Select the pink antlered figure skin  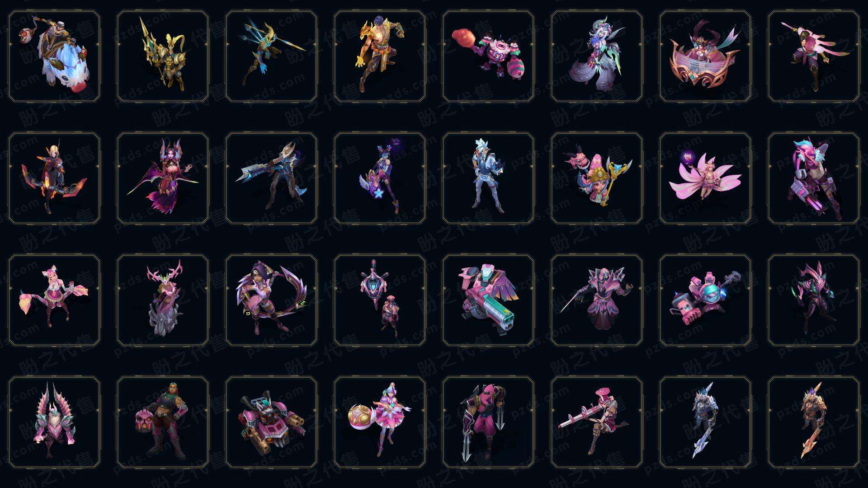coord(163,300)
